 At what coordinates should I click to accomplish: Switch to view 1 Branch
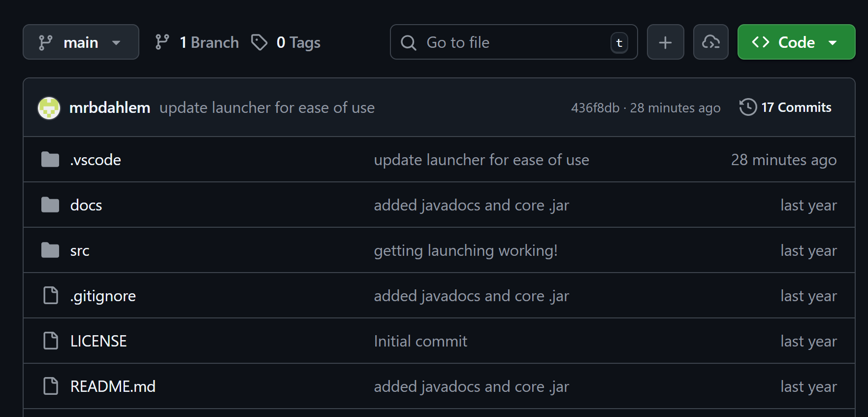click(x=209, y=42)
